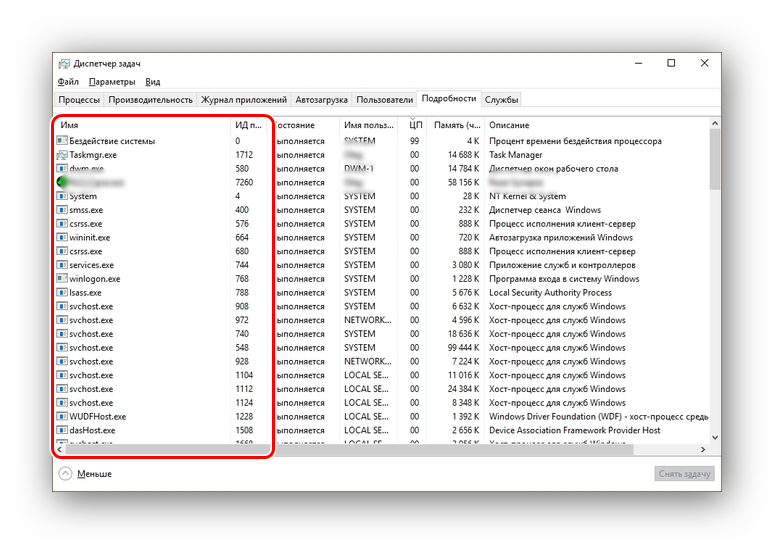This screenshot has width=774, height=544.
Task: Click the vertical scrollbar down arrow
Action: pos(715,437)
